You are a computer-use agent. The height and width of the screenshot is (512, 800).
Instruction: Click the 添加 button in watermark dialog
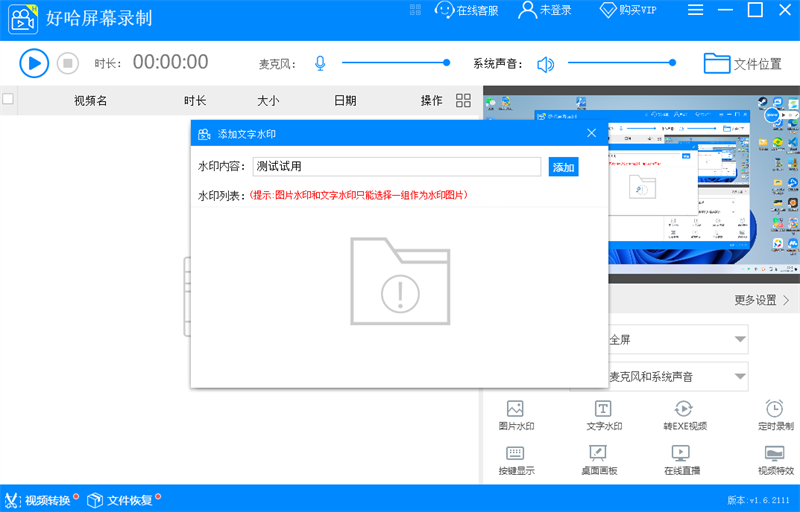click(564, 167)
